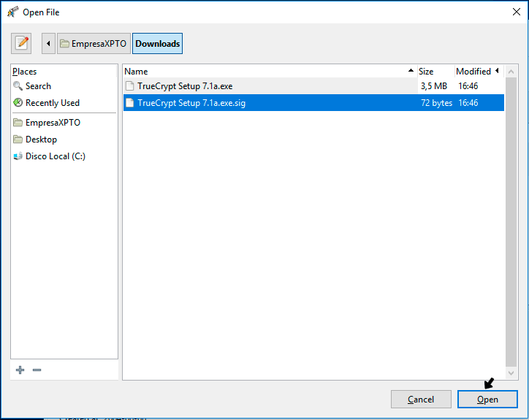Sort files by the Size column

435,72
